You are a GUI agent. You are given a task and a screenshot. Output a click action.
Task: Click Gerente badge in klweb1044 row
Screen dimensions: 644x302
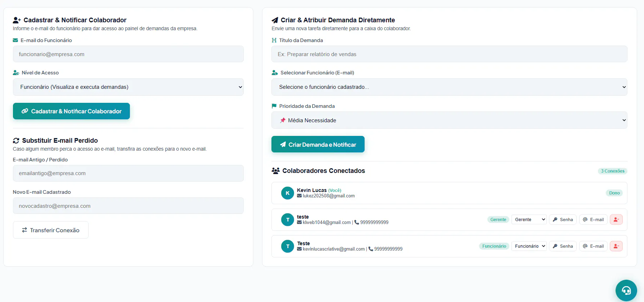[x=498, y=220]
